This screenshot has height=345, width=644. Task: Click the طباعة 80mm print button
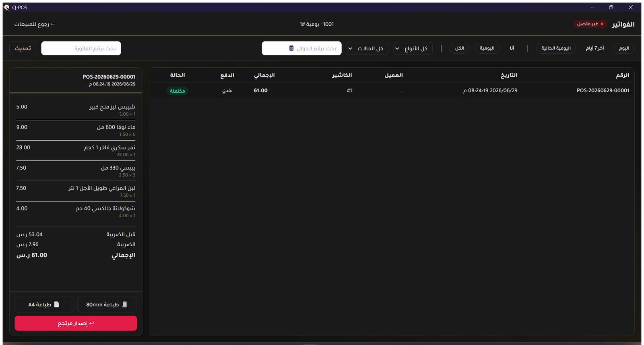coord(107,304)
